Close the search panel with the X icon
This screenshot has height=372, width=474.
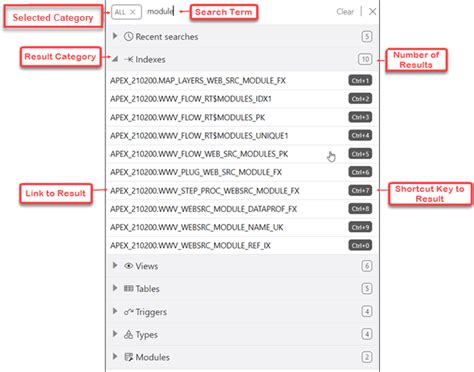pyautogui.click(x=372, y=12)
